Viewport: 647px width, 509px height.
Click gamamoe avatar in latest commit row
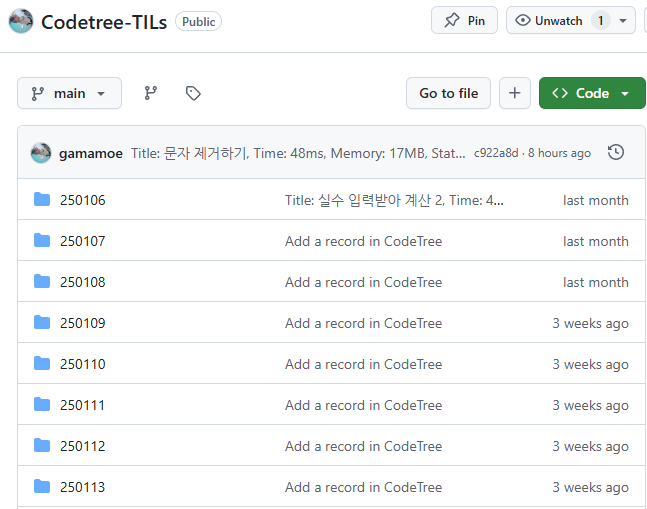tap(41, 153)
